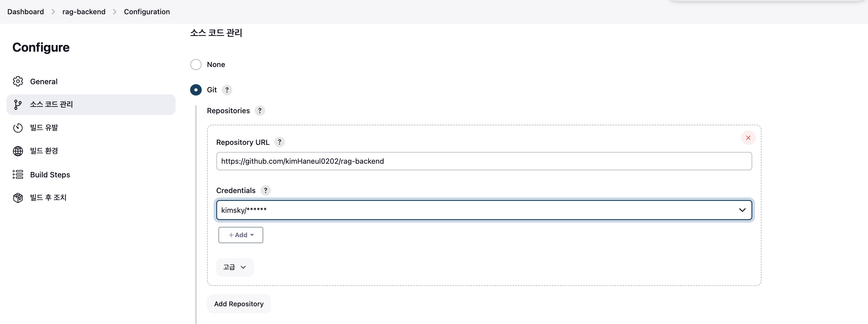Expand the 고급 advanced section

(x=235, y=267)
